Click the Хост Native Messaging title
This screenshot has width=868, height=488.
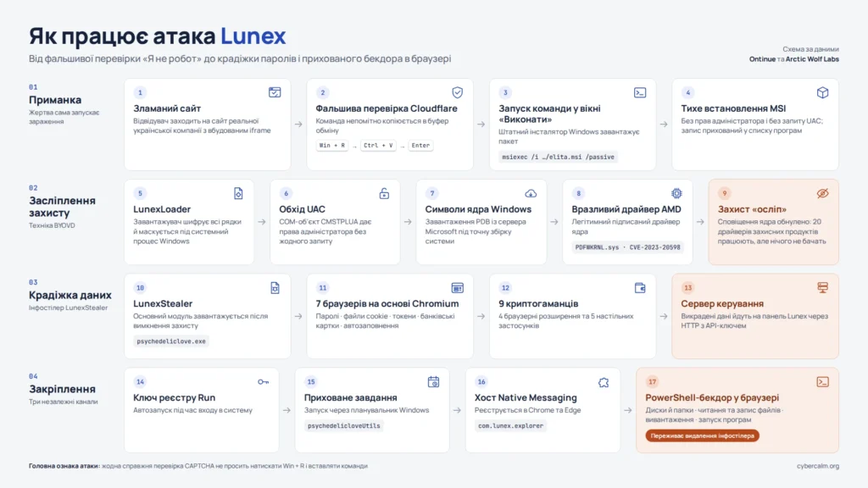(x=526, y=398)
